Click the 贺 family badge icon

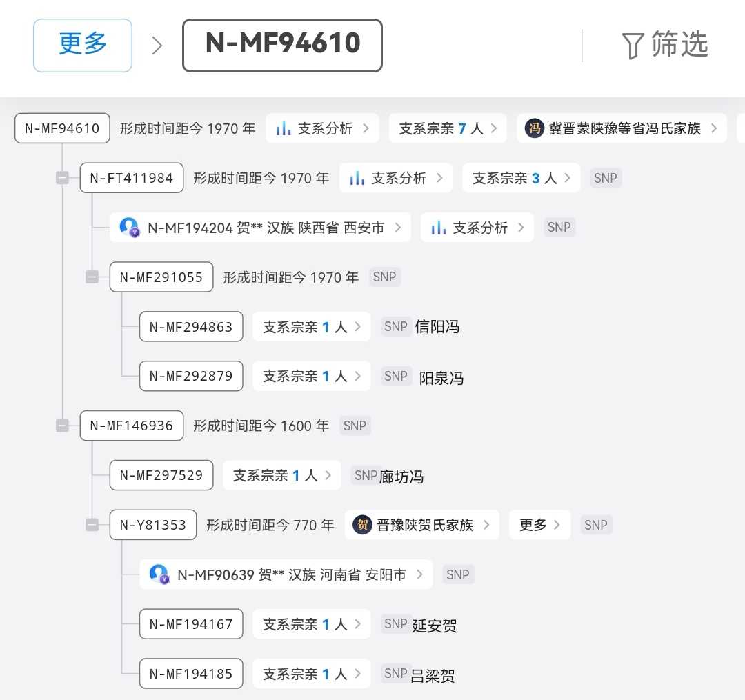coord(362,525)
